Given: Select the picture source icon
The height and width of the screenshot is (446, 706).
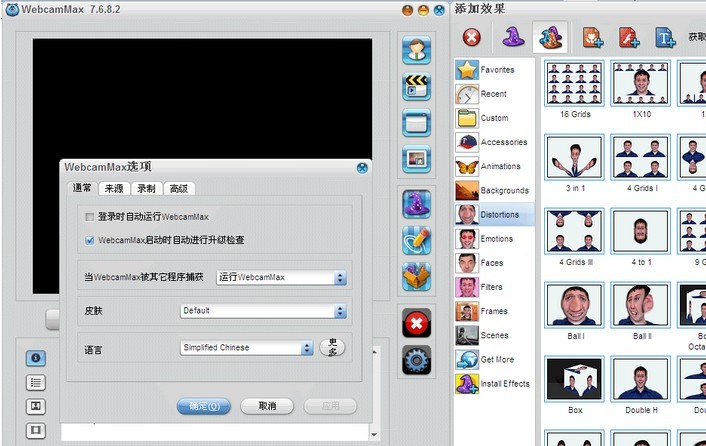Looking at the screenshot, I should [416, 158].
